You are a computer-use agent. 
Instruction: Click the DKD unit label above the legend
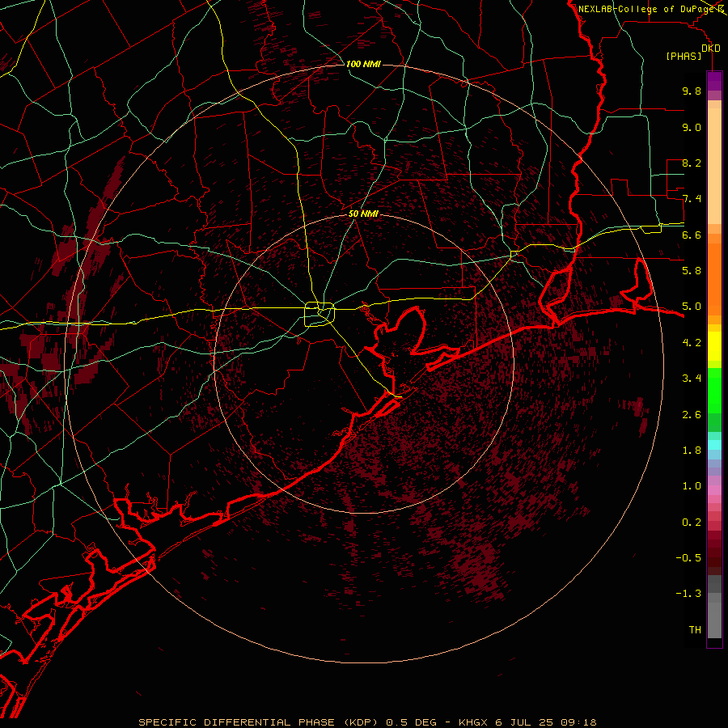coord(710,49)
